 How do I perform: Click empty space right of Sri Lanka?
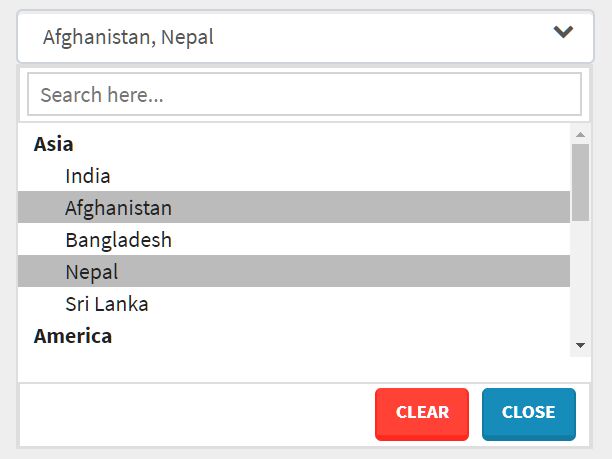point(360,304)
